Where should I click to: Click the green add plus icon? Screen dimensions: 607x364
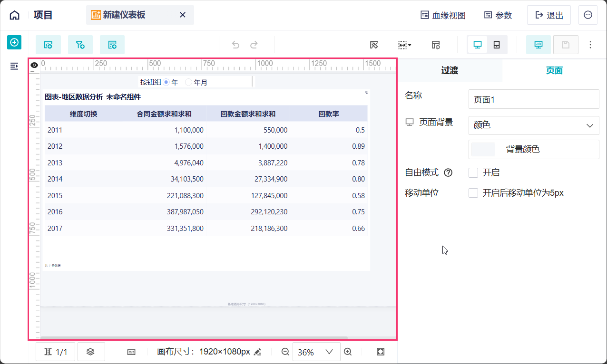pos(14,42)
